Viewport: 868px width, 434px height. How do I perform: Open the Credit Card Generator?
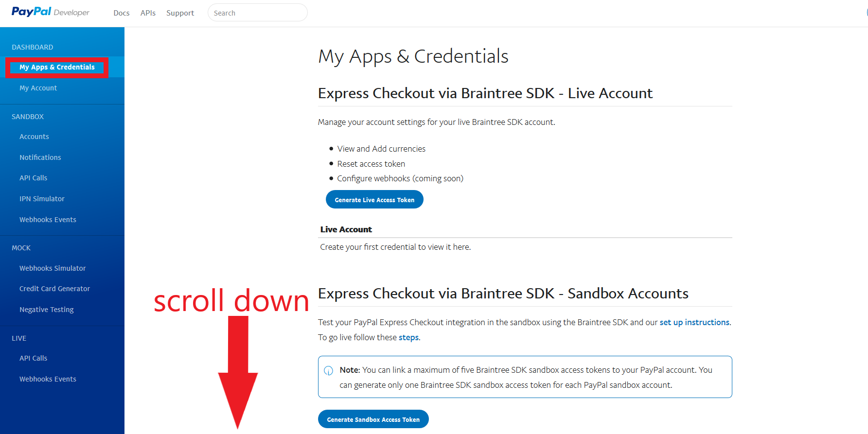54,289
